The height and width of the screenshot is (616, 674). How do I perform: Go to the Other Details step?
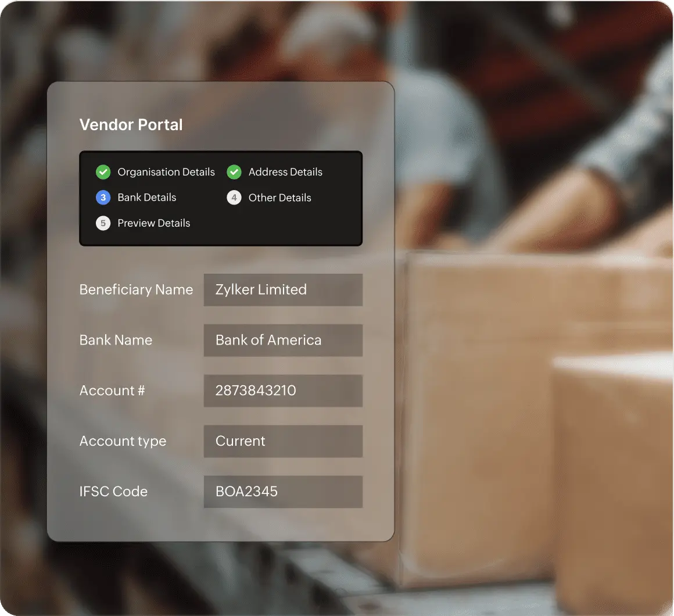pyautogui.click(x=280, y=198)
